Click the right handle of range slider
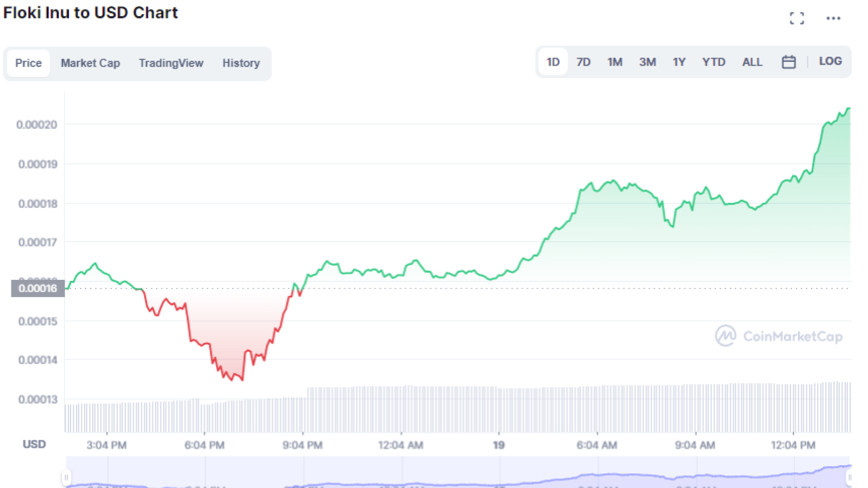The image size is (868, 488). pyautogui.click(x=850, y=478)
